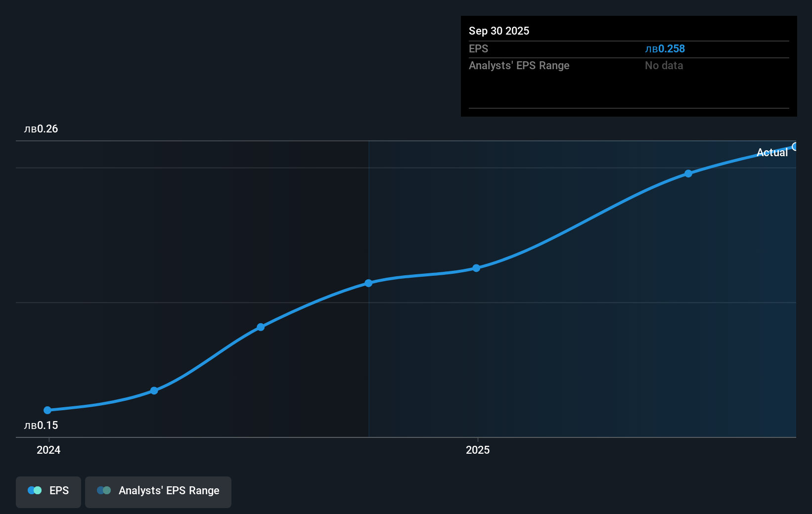Viewport: 812px width, 514px height.
Task: Select the 2024 axis label
Action: tap(47, 450)
